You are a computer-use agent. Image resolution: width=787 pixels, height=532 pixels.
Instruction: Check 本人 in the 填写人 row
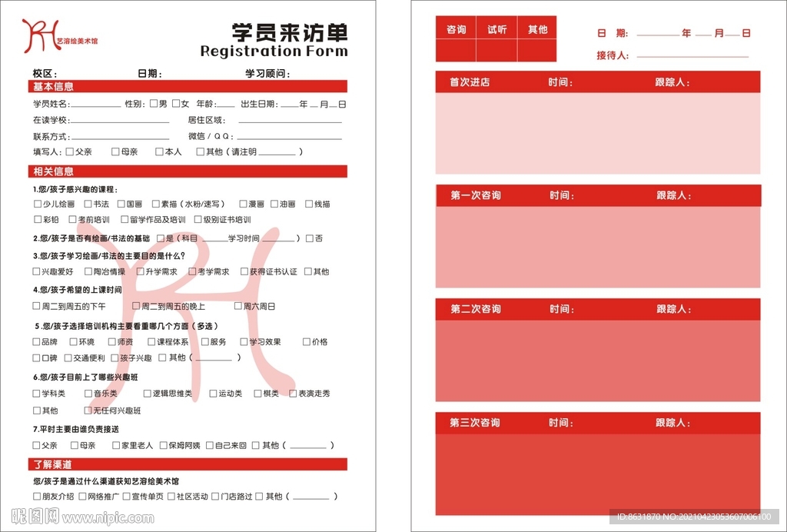[158, 151]
